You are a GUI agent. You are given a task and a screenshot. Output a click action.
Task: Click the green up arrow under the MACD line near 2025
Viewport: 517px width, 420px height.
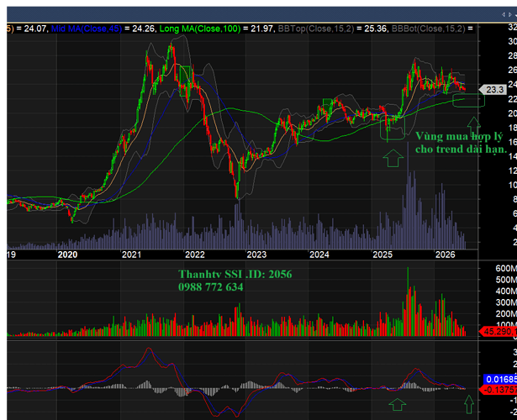point(398,404)
